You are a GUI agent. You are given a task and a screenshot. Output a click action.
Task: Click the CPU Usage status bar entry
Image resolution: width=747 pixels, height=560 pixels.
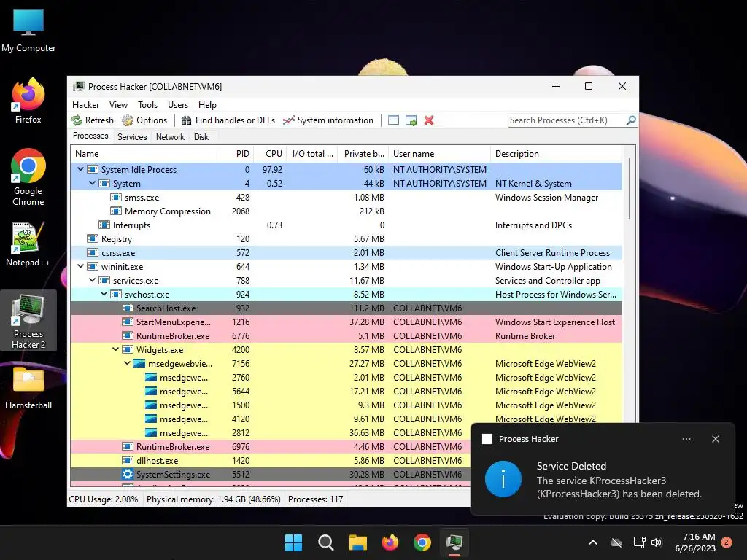click(x=104, y=499)
